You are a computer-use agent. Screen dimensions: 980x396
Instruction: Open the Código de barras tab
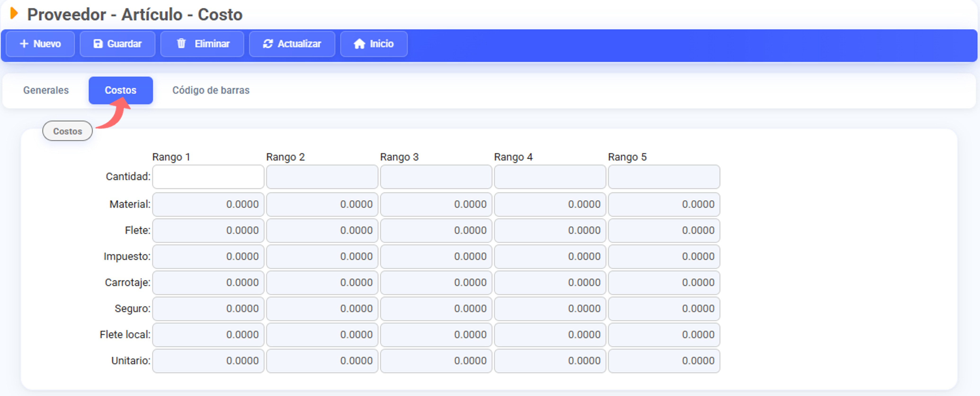tap(211, 90)
